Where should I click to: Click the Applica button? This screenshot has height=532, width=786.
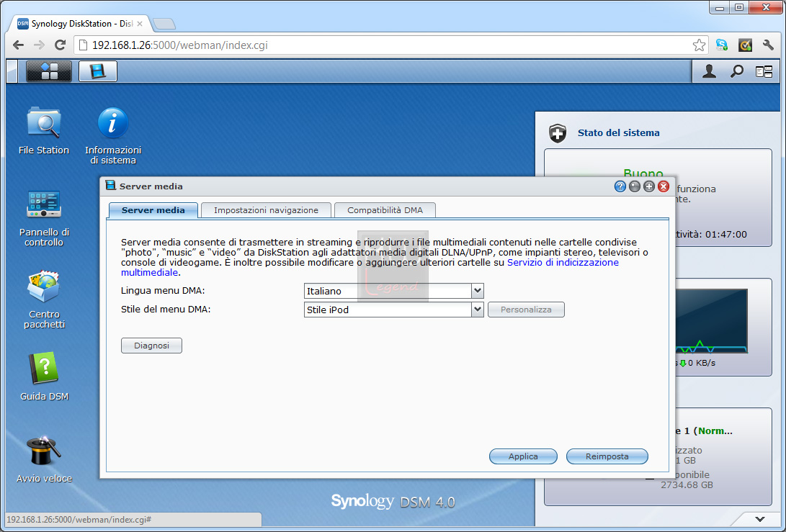[x=523, y=456]
